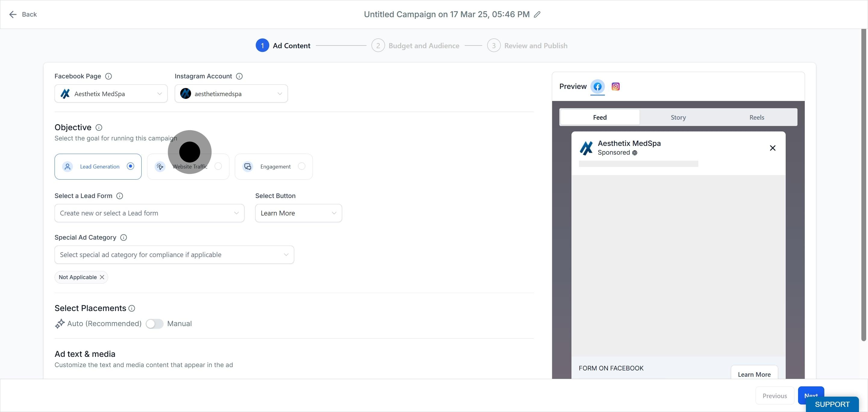Open the Lead form selection dropdown
The width and height of the screenshot is (868, 412).
point(149,213)
